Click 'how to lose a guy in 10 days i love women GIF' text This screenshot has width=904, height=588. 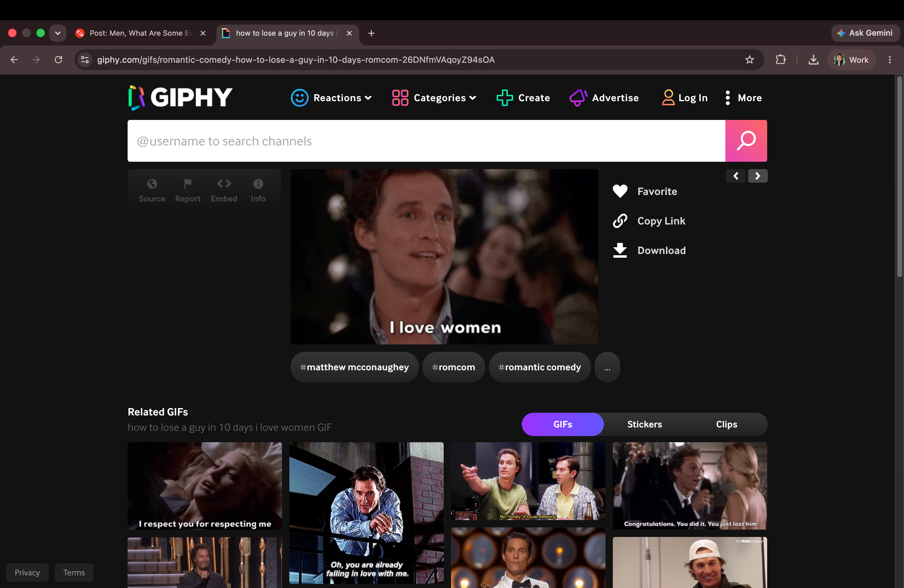click(229, 427)
